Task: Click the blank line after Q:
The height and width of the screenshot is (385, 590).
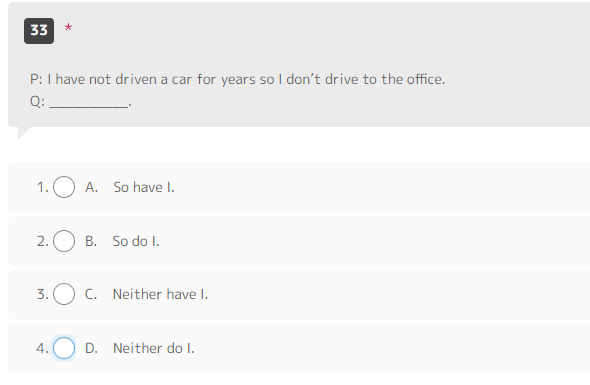Action: click(89, 102)
